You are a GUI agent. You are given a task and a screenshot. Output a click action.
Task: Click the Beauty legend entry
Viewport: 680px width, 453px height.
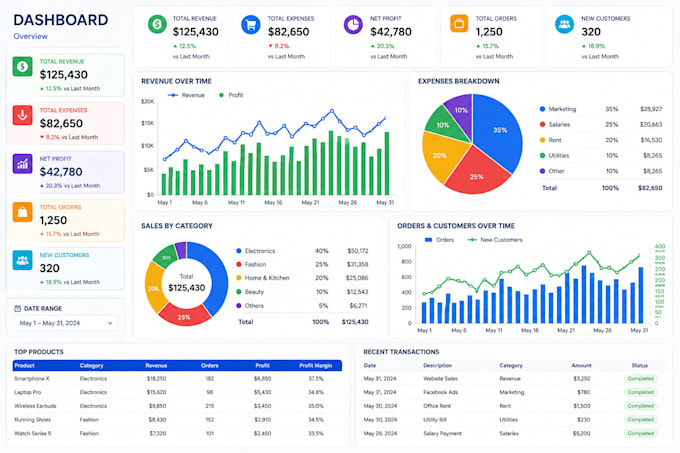point(250,292)
